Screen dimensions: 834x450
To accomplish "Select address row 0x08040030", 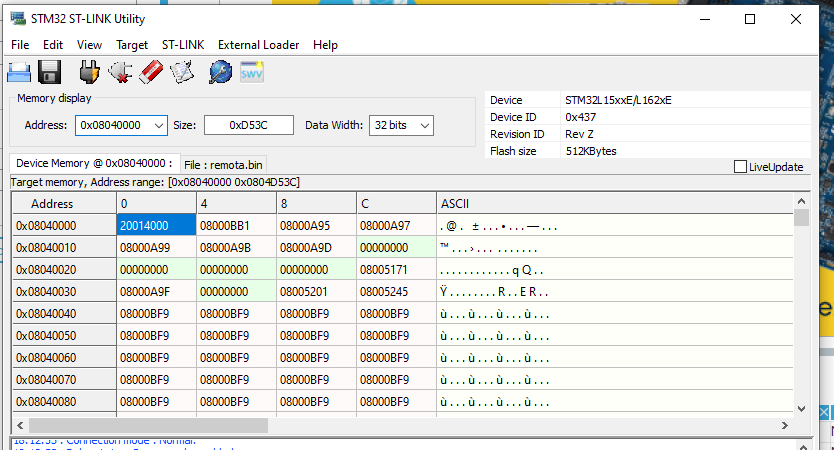I will 64,291.
